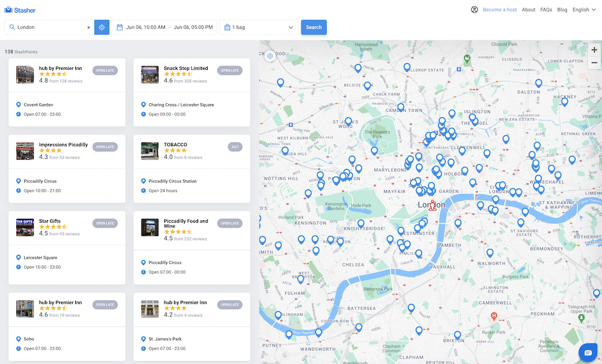Screen dimensions: 602x364
Task: Open the About page
Action: pyautogui.click(x=529, y=10)
